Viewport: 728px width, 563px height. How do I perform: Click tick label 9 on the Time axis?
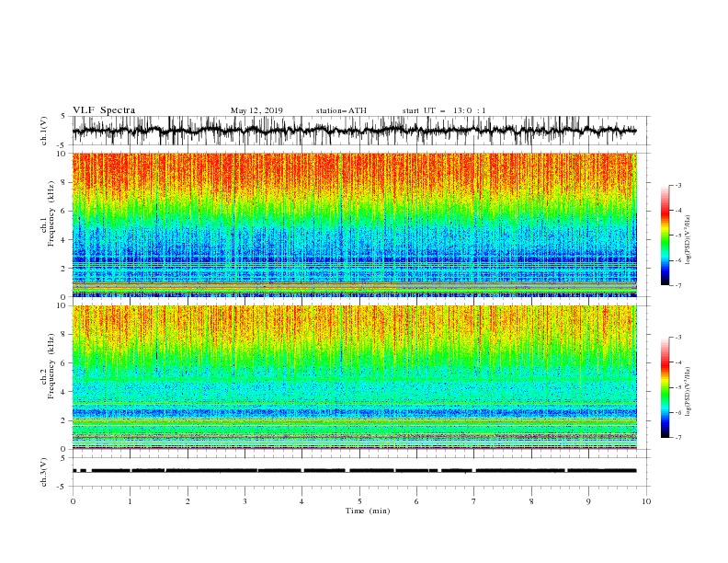pyautogui.click(x=588, y=501)
